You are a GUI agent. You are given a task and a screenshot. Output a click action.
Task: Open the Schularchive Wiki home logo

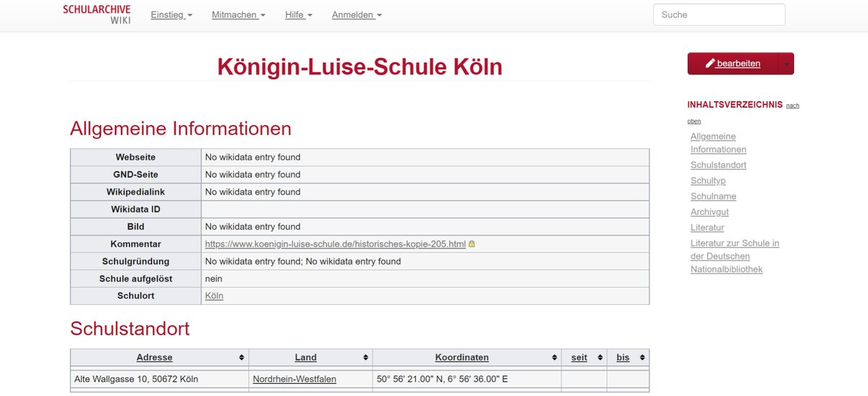click(x=97, y=14)
